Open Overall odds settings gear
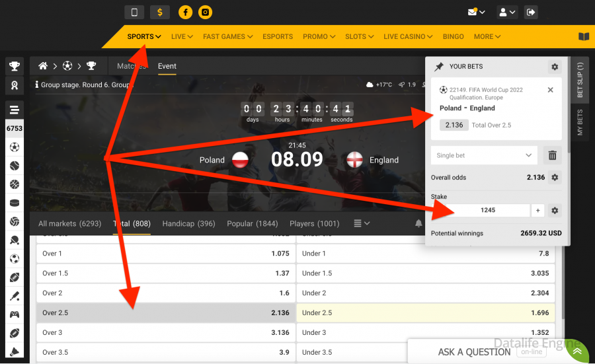595x364 pixels. [555, 177]
